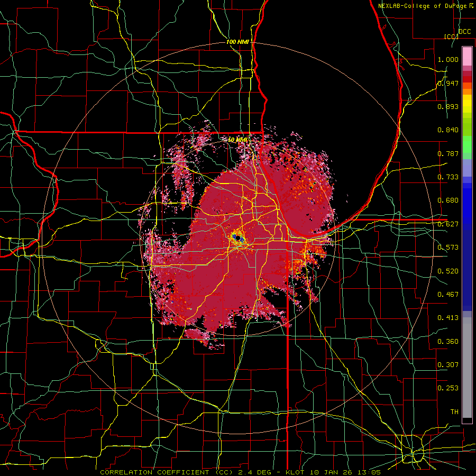
Task: Click the 100 NMI range ring label
Action: [x=237, y=42]
